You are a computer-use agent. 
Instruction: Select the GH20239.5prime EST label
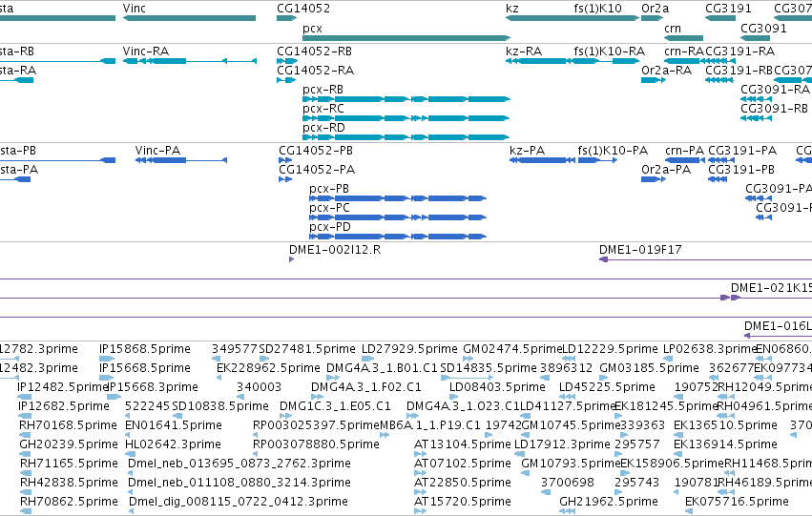pos(69,445)
